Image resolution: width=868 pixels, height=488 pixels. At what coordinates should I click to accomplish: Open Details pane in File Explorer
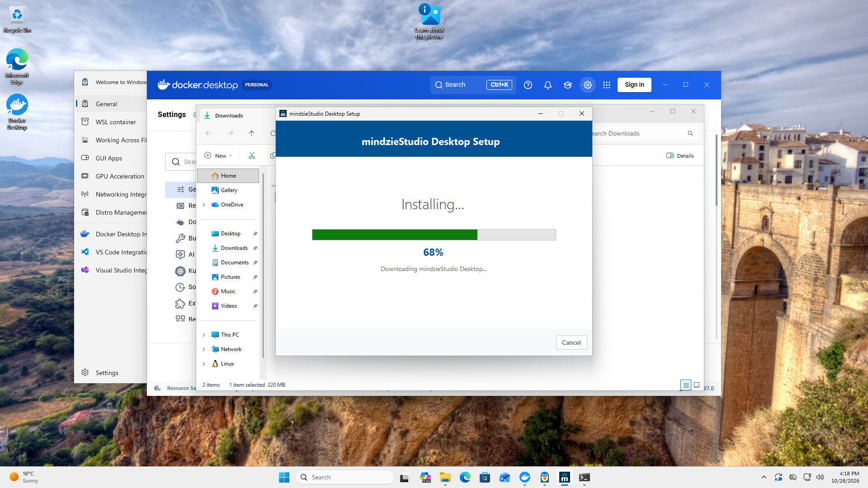pos(680,155)
